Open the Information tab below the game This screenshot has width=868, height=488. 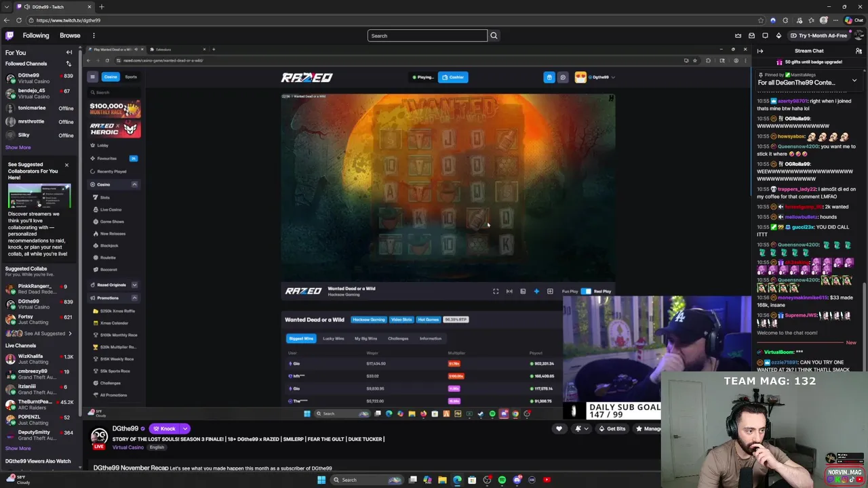[431, 338]
